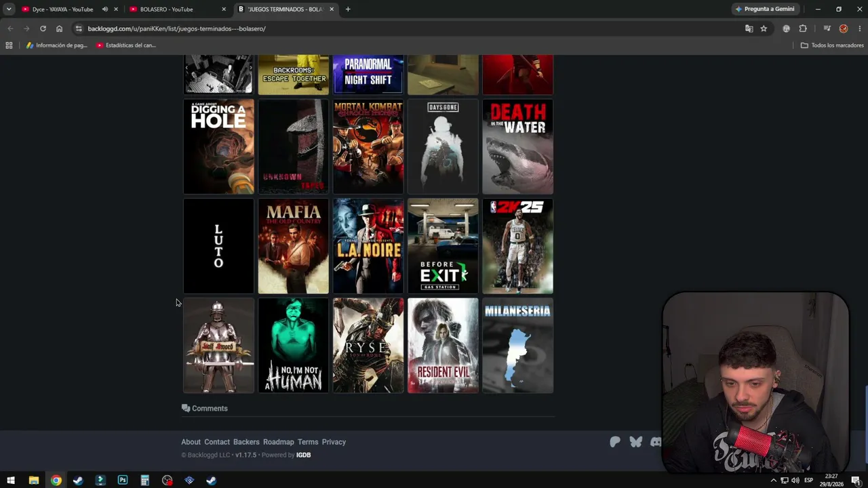Open the Windows Start menu
This screenshot has width=868, height=488.
[11, 481]
